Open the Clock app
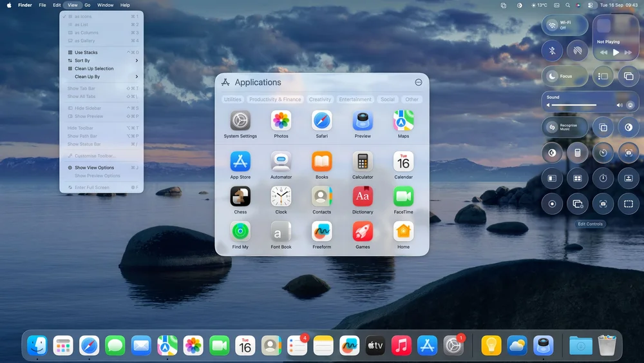644x363 pixels. click(281, 197)
